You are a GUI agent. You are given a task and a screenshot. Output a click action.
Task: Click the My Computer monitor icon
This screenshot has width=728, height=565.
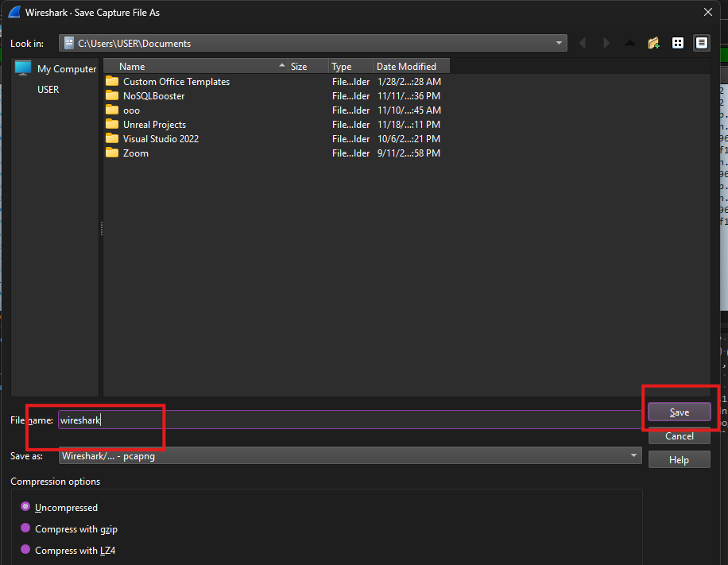click(x=23, y=68)
